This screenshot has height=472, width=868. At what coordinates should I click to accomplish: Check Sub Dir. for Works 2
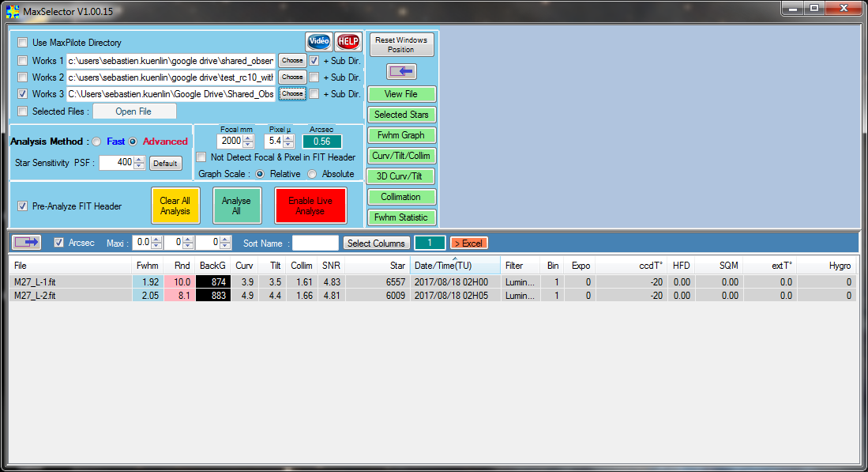(314, 77)
